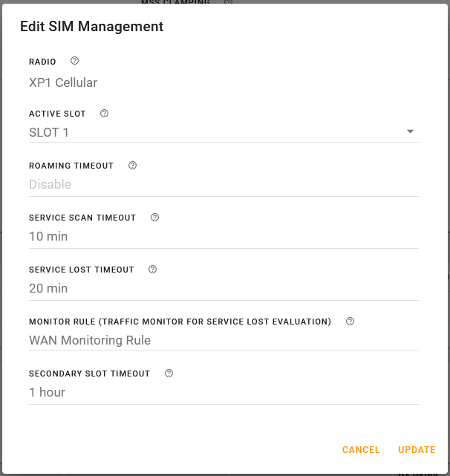450x476 pixels.
Task: Expand the Active Slot dropdown arrow
Action: coord(410,132)
